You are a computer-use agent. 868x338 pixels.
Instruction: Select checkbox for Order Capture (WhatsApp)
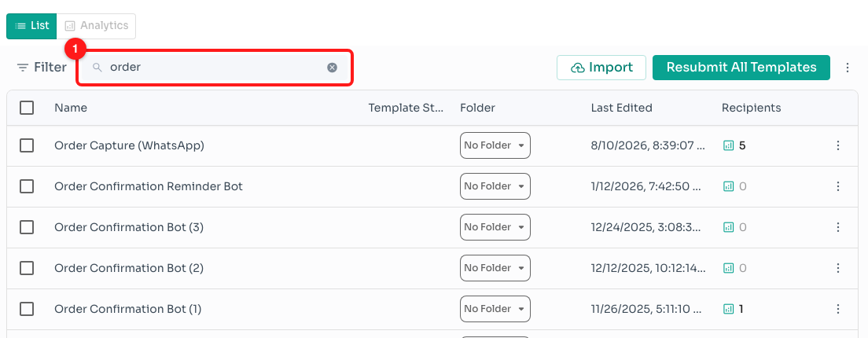coord(27,145)
